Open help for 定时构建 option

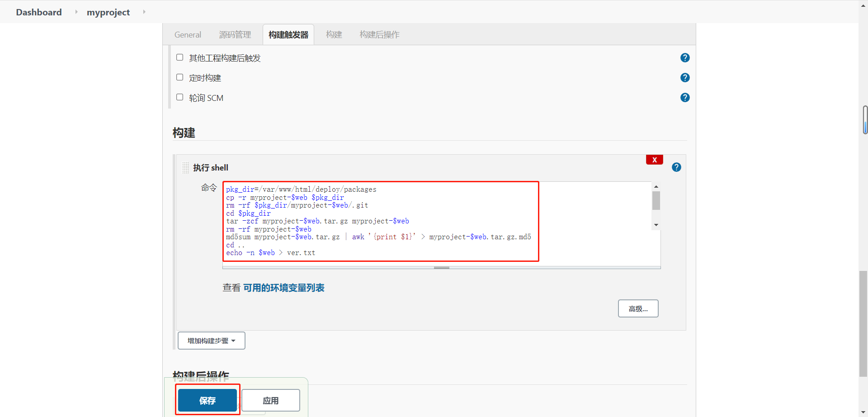point(685,78)
